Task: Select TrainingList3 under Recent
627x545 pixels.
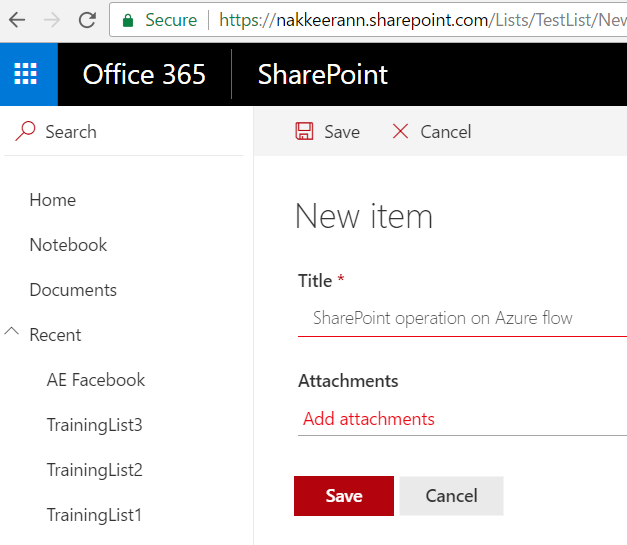Action: (94, 425)
